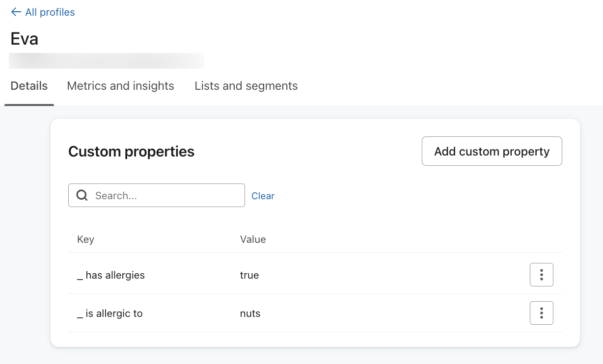This screenshot has width=603, height=364.
Task: Click the Clear link next to search
Action: [263, 196]
